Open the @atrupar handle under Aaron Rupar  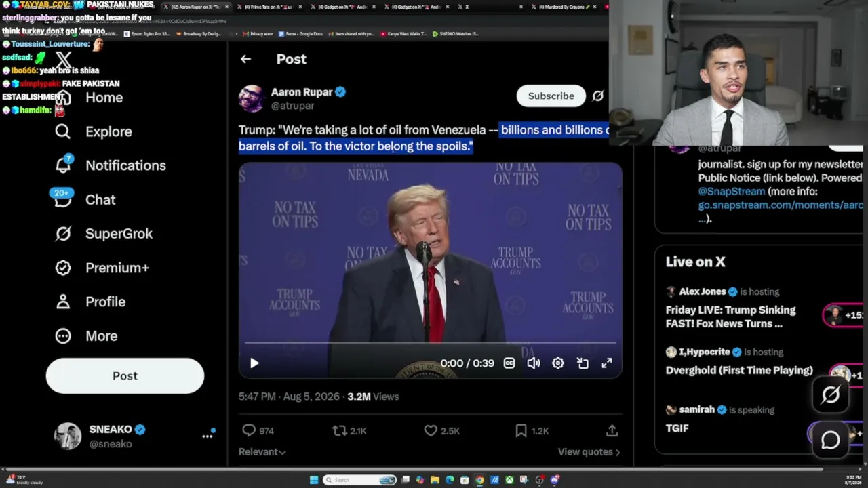click(x=293, y=106)
